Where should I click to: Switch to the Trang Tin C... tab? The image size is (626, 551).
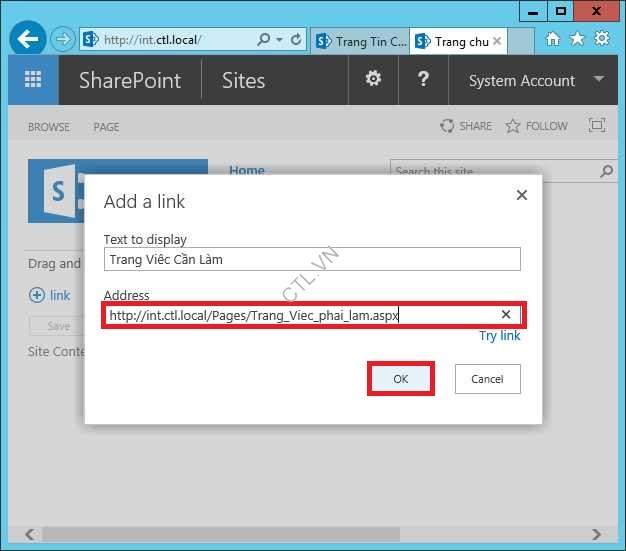click(x=360, y=41)
